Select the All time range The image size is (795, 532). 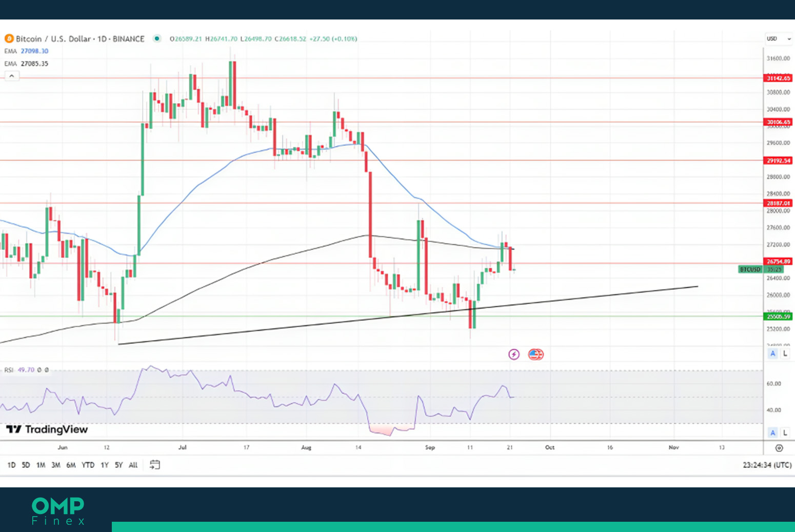click(x=133, y=465)
